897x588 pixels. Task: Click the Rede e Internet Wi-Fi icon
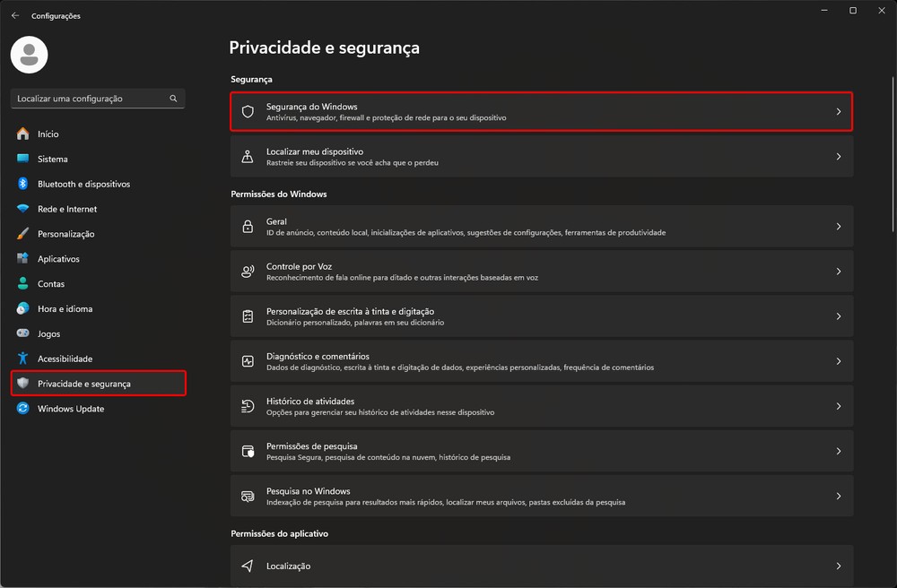tap(23, 209)
